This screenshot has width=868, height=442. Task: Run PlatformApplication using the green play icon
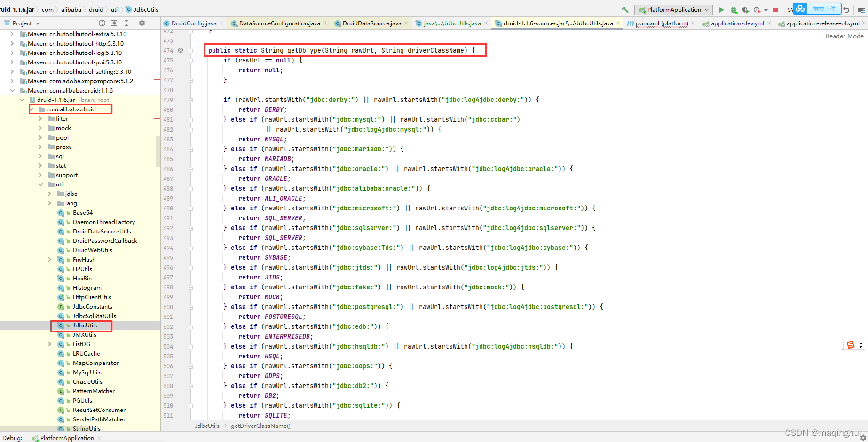tap(721, 9)
